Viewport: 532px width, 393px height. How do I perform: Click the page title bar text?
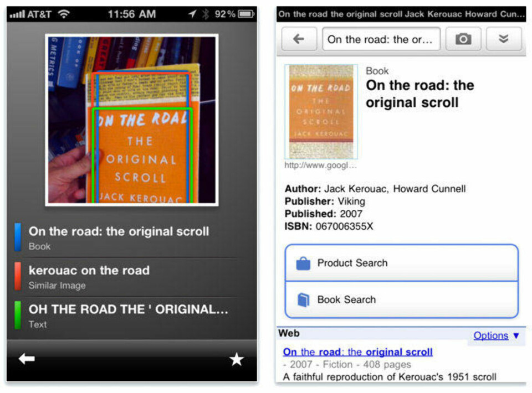click(401, 14)
